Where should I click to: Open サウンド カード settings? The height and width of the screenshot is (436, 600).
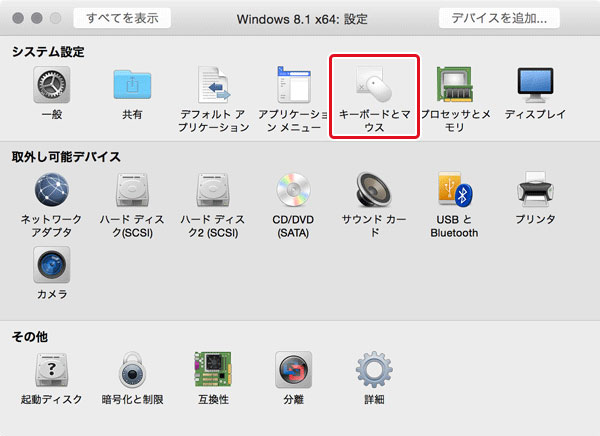tap(374, 190)
